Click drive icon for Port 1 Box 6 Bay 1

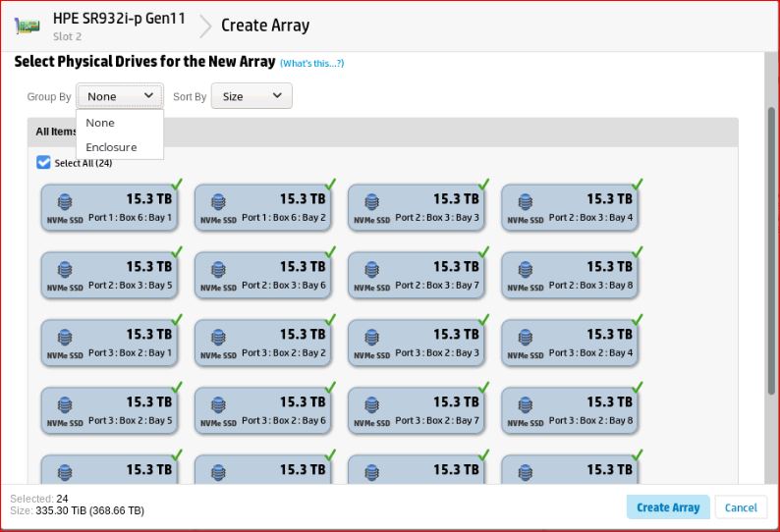click(x=65, y=203)
